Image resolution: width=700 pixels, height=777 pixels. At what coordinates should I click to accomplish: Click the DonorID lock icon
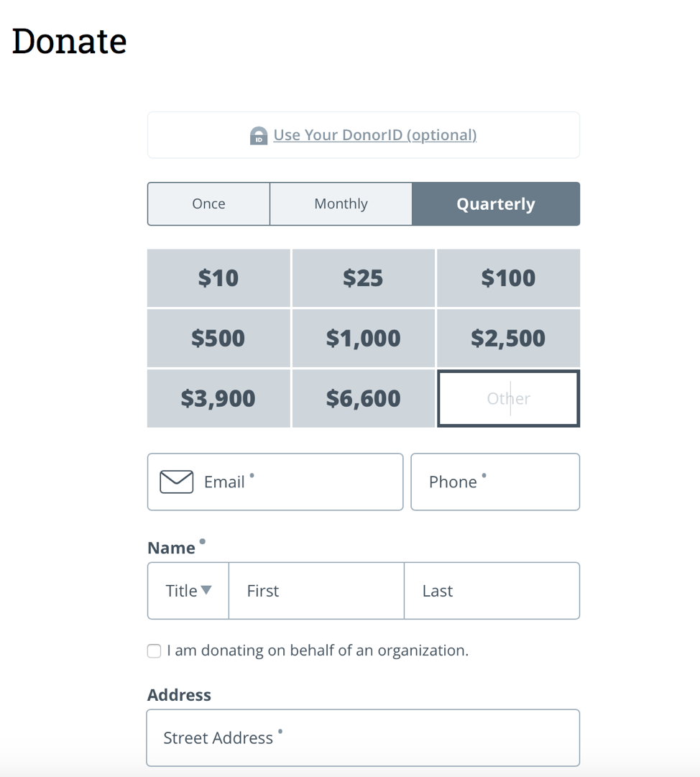(x=258, y=135)
